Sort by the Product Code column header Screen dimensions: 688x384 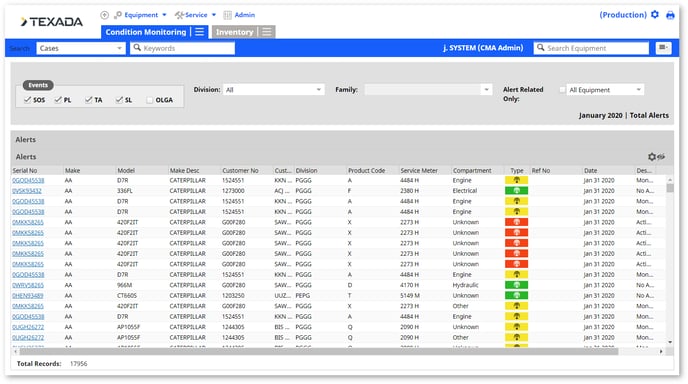(x=366, y=170)
